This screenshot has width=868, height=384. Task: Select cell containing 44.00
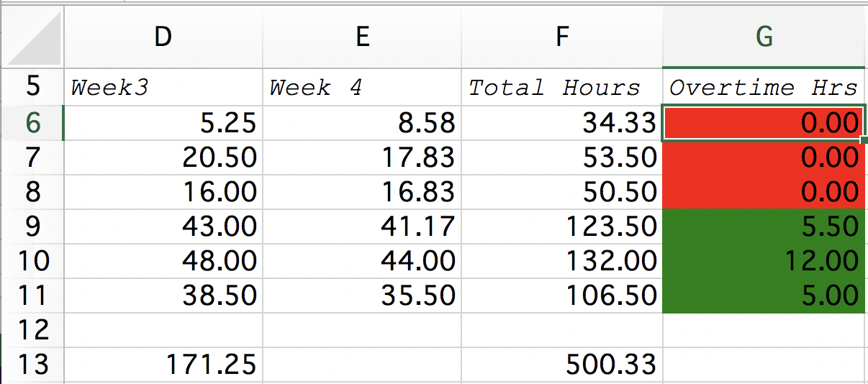click(x=362, y=261)
